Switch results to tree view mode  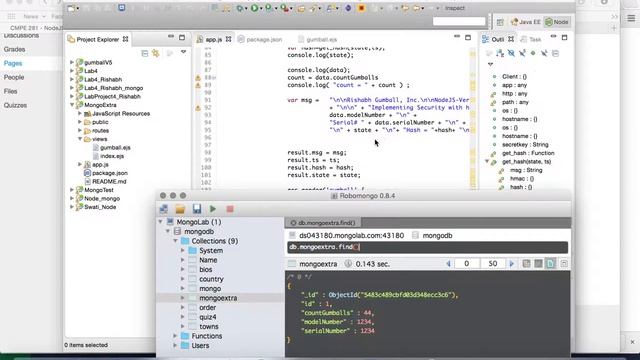pos(526,264)
